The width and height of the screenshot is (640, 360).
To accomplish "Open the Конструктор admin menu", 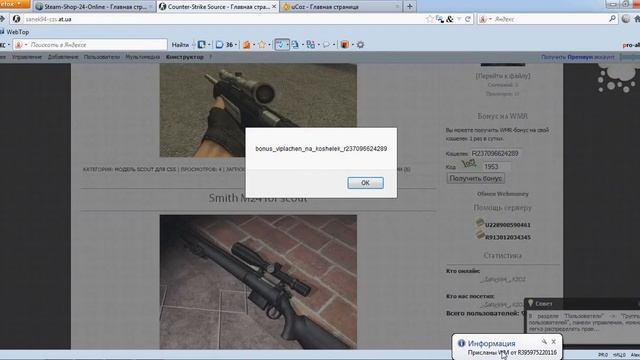I will coord(184,57).
